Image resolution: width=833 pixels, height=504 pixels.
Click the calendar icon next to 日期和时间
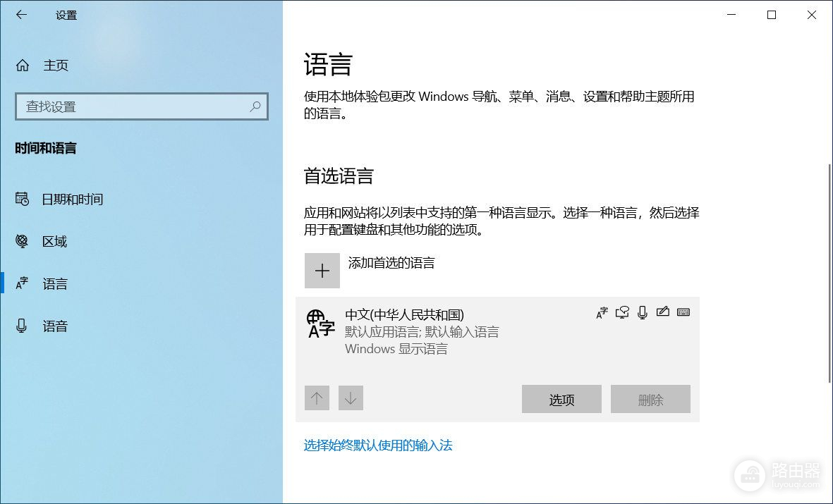coord(22,199)
